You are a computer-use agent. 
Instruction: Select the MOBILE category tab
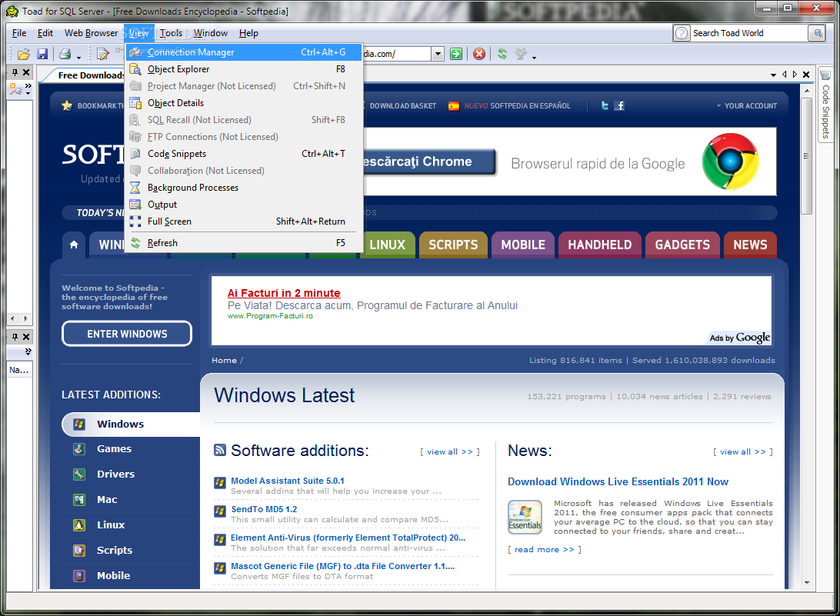point(523,245)
